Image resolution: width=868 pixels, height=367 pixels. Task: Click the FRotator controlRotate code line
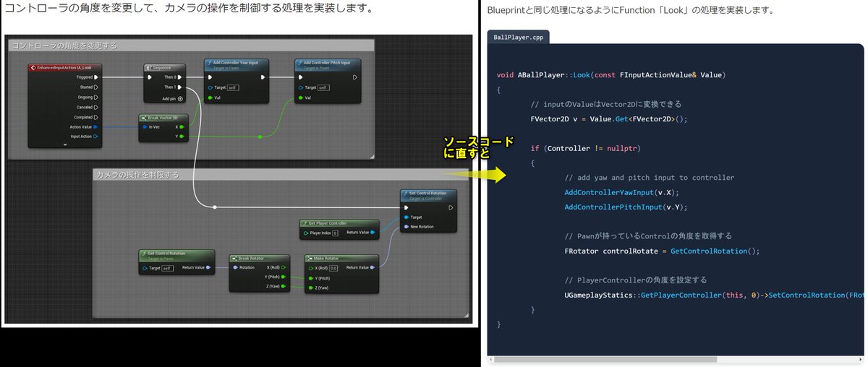pyautogui.click(x=662, y=251)
